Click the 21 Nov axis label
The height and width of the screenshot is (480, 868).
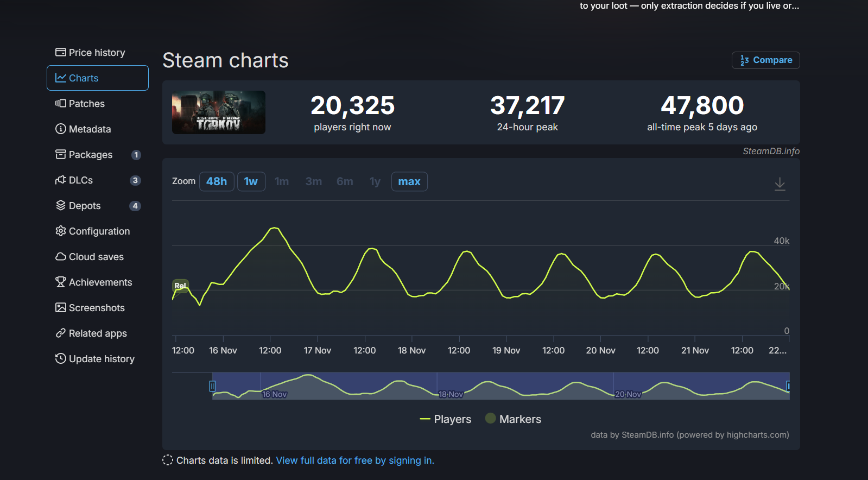(695, 350)
